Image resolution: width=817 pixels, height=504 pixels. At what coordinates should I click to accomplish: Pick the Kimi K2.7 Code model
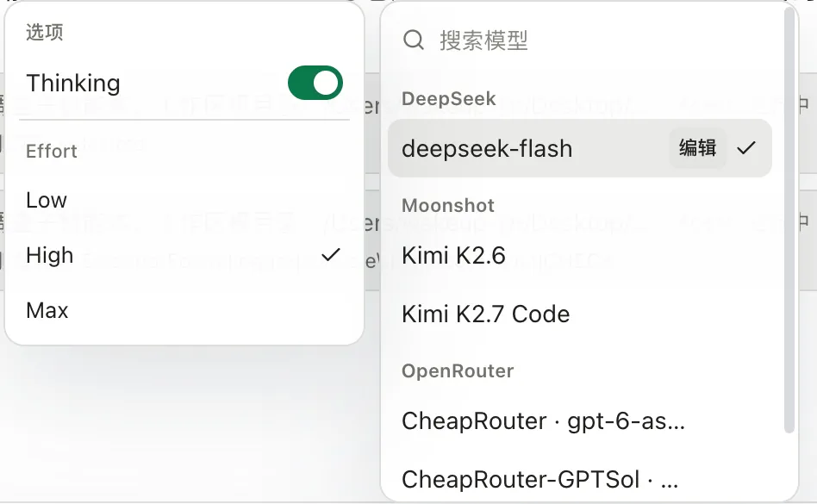(x=579, y=314)
